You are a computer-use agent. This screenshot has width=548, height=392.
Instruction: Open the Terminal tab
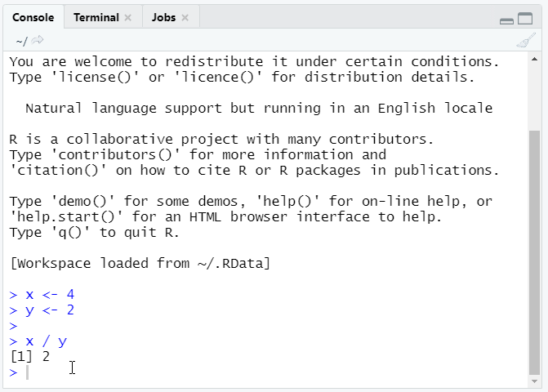(96, 18)
